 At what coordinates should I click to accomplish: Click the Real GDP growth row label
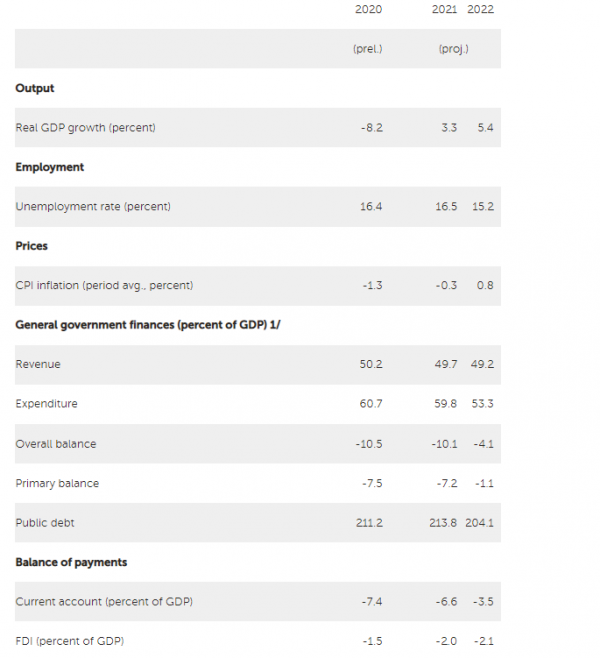86,128
